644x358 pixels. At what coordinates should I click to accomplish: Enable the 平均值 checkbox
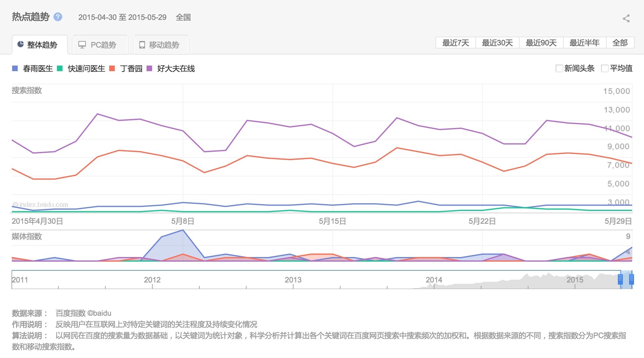[604, 68]
